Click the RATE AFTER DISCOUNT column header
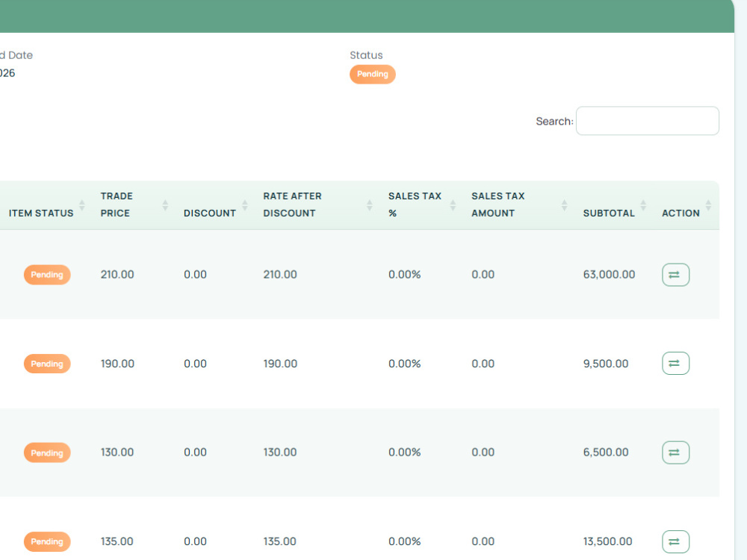Screen dimensions: 747x560 [293, 205]
